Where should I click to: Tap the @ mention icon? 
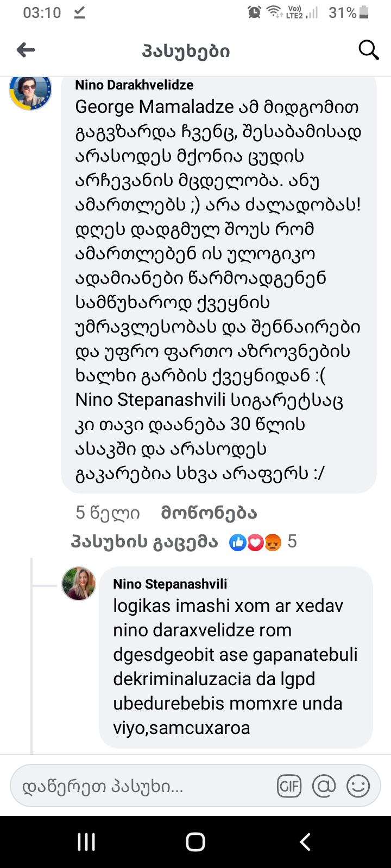click(x=324, y=786)
